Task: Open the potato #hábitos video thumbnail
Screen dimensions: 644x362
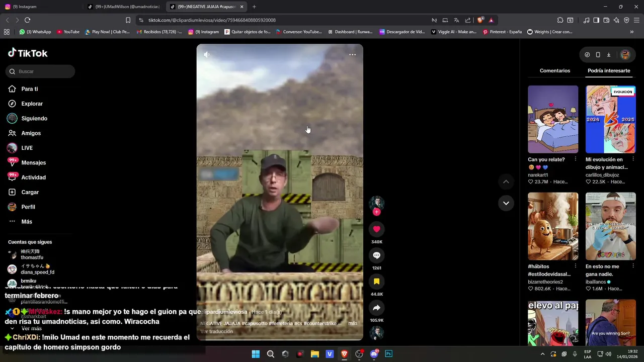Action: click(x=553, y=226)
